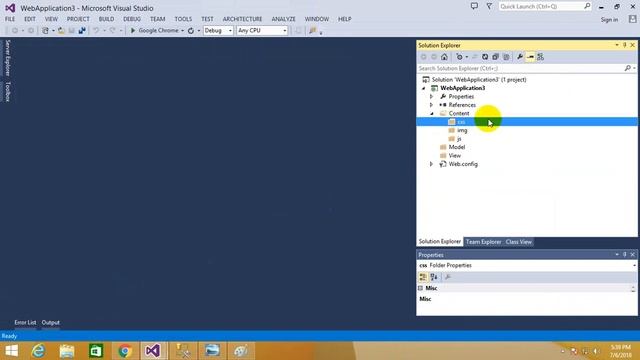Select the img folder

462,130
